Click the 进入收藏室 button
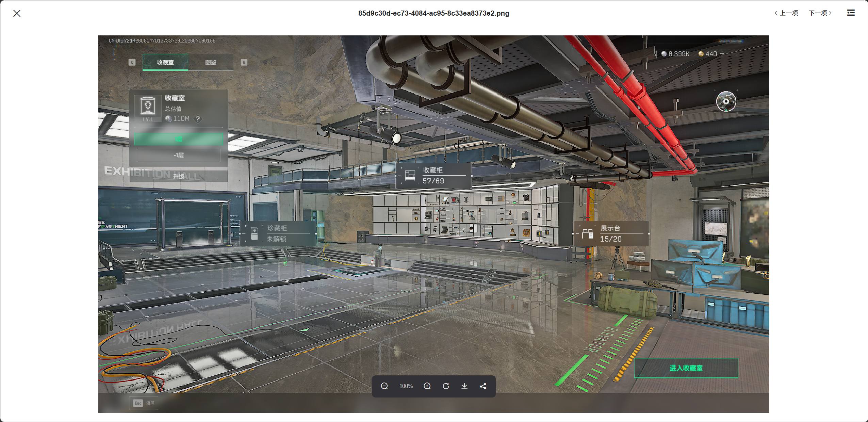 [x=686, y=368]
